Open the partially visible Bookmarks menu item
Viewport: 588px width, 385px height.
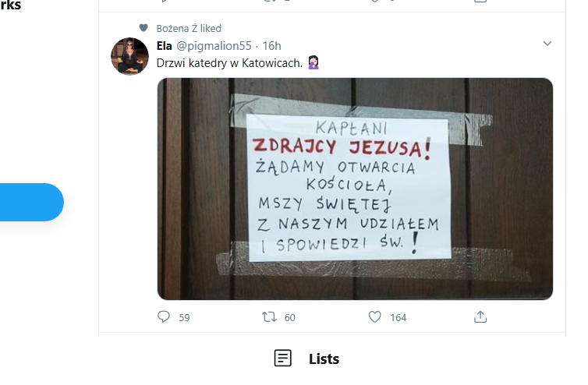11,6
